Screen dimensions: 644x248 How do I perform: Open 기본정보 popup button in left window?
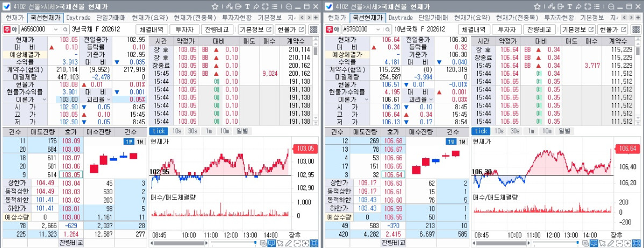[255, 30]
